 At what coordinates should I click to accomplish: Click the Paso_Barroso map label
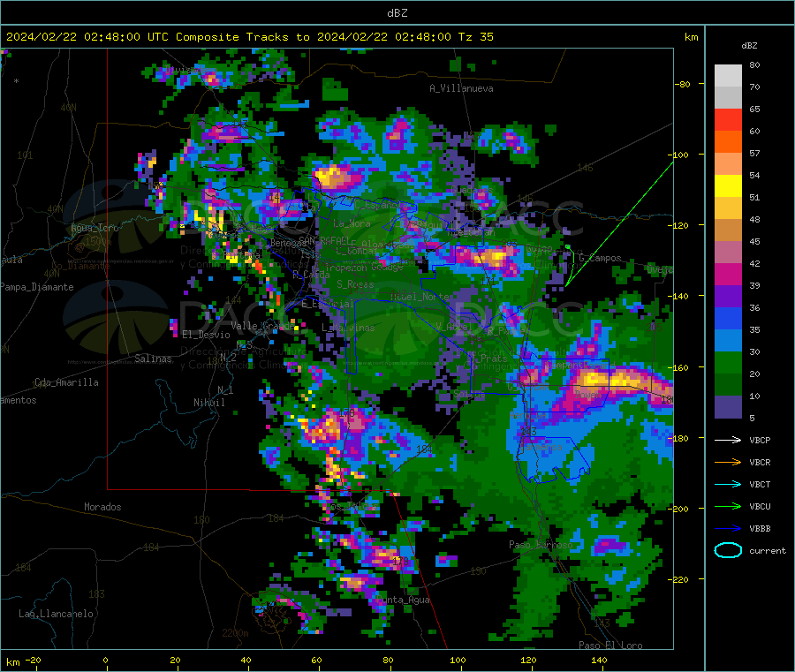tap(541, 545)
